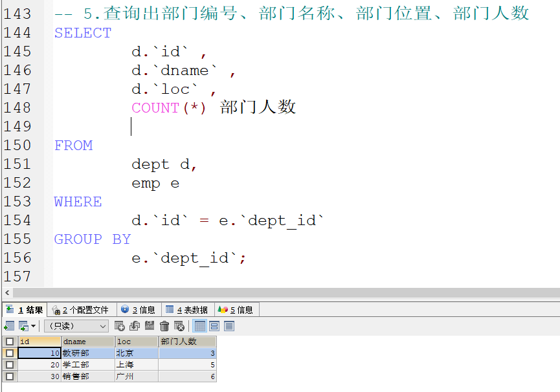Click the insert new row icon

[120, 325]
